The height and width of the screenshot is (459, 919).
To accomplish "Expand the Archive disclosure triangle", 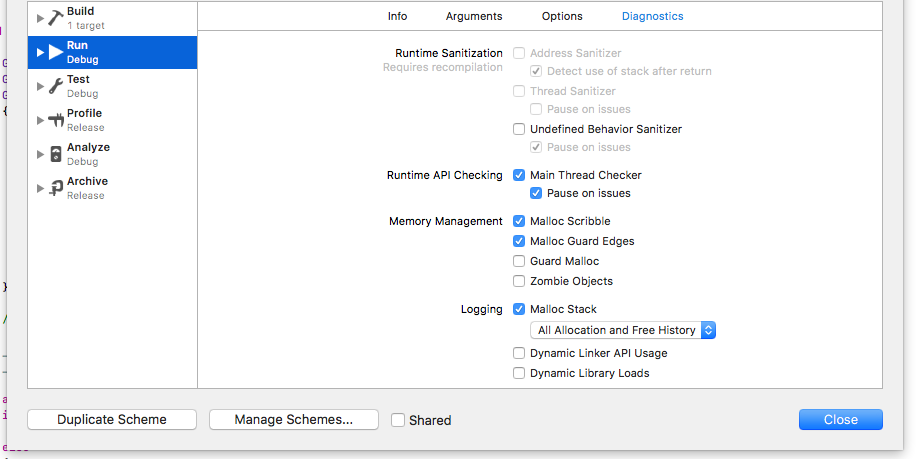I will [40, 188].
